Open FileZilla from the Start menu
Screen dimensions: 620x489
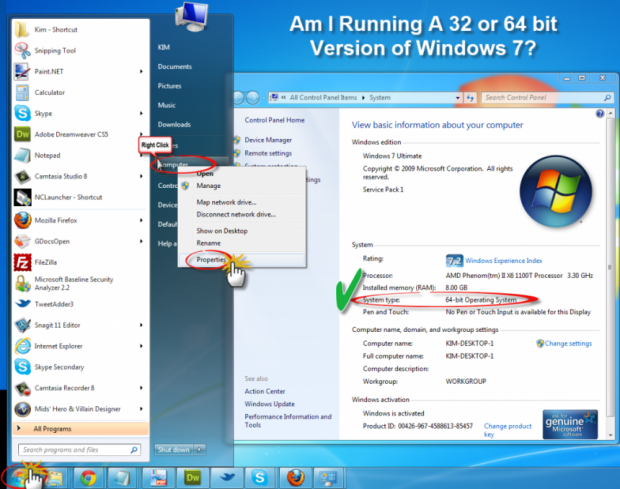[44, 262]
